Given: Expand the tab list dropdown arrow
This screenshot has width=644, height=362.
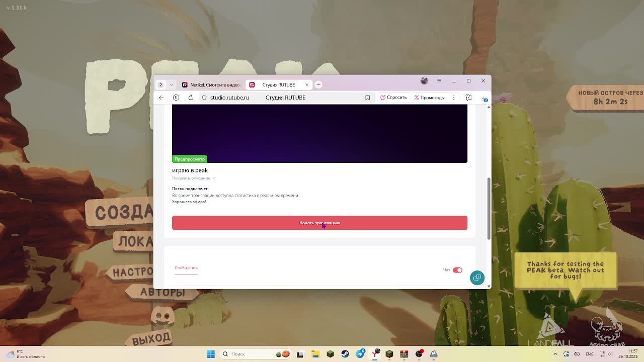Looking at the screenshot, I should point(172,84).
